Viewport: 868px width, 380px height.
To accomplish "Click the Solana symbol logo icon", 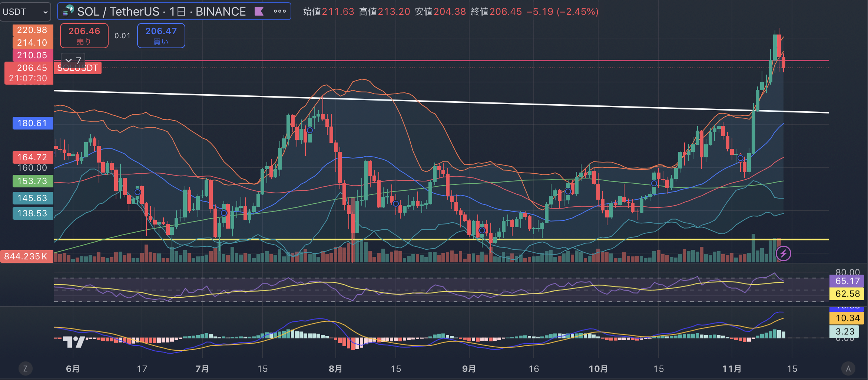I will point(68,11).
